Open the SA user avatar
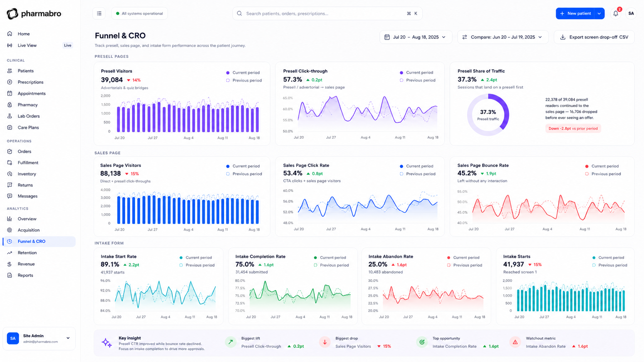The height and width of the screenshot is (362, 644). coord(631,13)
